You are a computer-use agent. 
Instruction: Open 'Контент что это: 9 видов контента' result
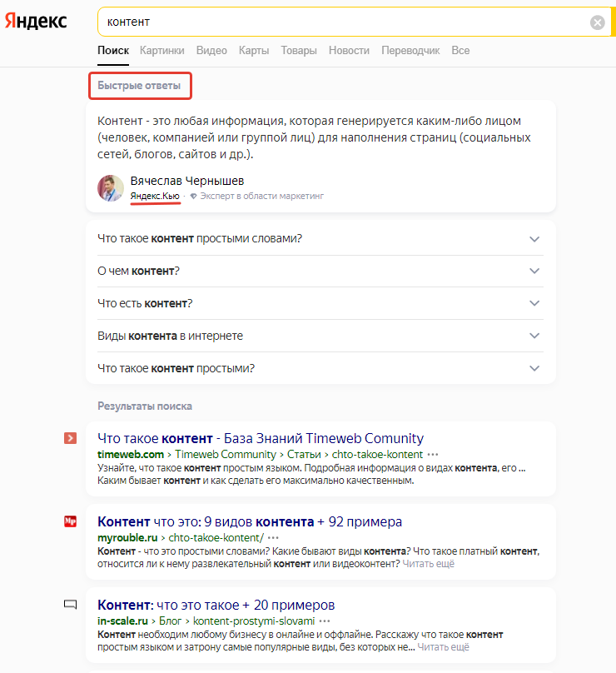tap(250, 521)
